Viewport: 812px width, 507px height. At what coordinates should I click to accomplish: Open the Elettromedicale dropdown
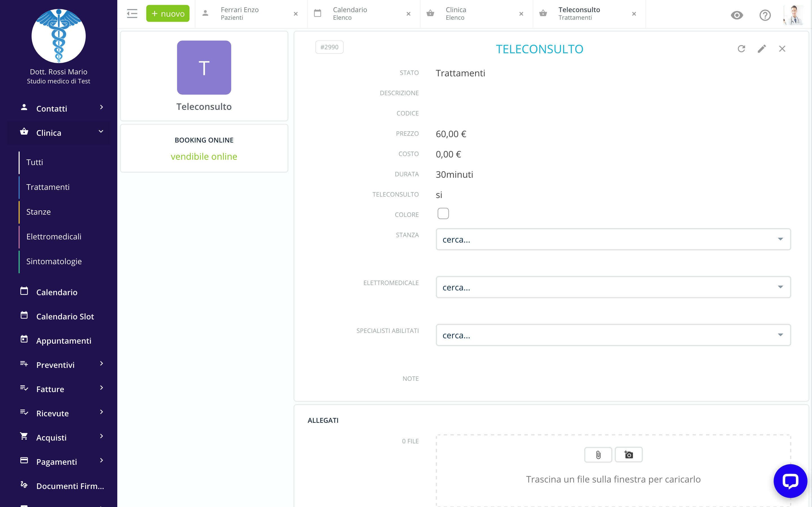click(613, 287)
